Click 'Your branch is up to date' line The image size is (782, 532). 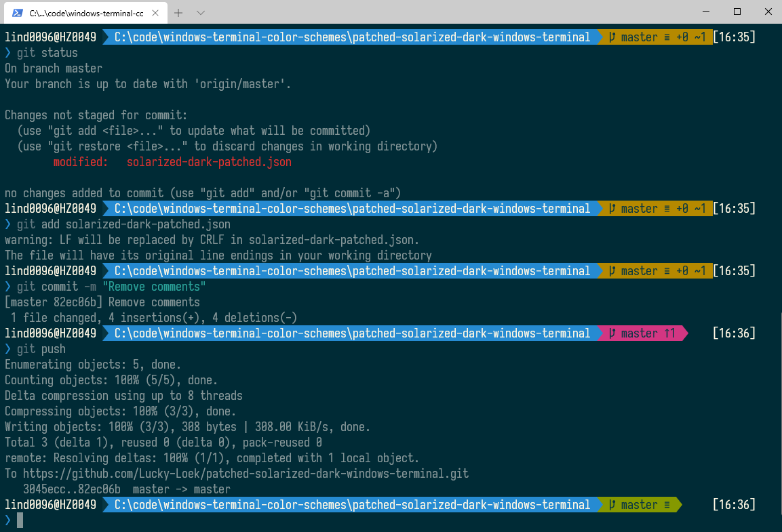148,83
